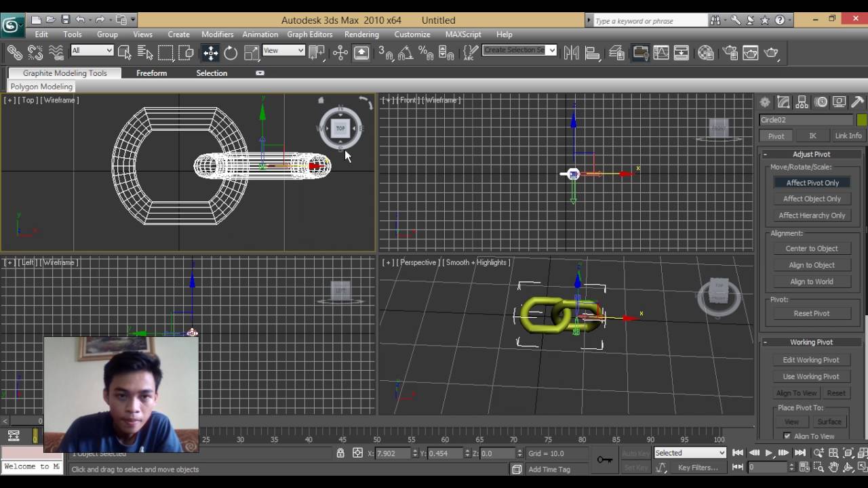Screen dimensions: 868x488
Task: Click the Set Keys key icon
Action: 604,460
